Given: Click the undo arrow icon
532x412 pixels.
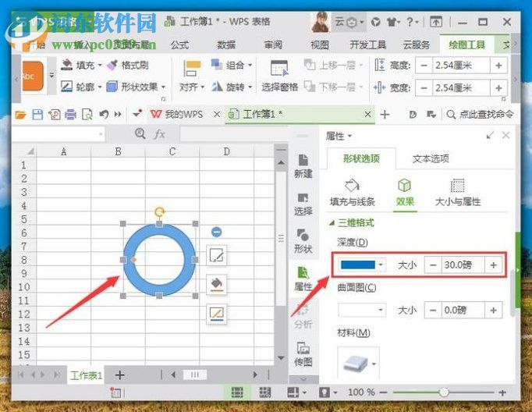Looking at the screenshot, I should (104, 115).
